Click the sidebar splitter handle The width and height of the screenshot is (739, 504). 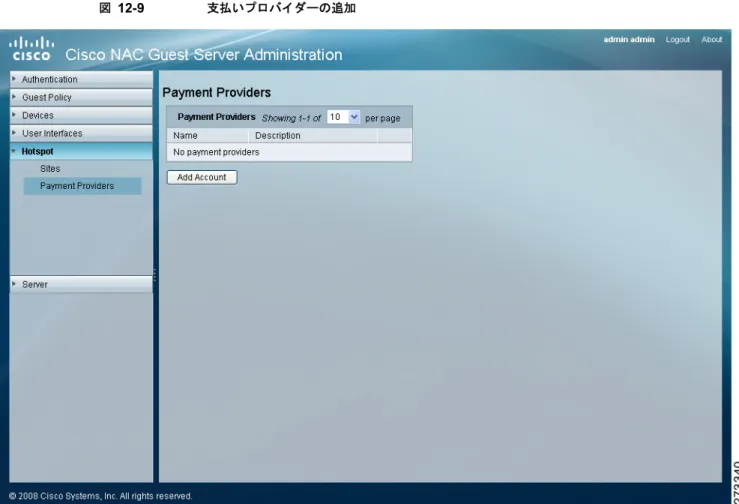tap(155, 275)
